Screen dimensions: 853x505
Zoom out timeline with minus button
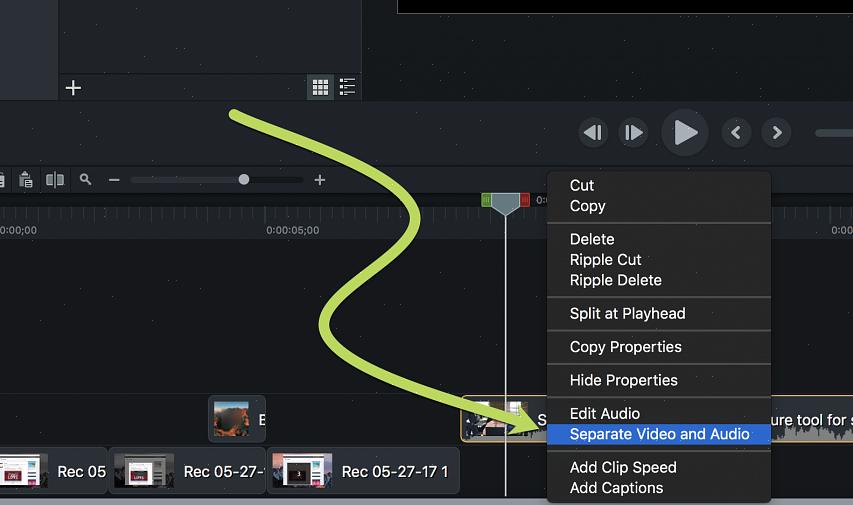(x=114, y=180)
